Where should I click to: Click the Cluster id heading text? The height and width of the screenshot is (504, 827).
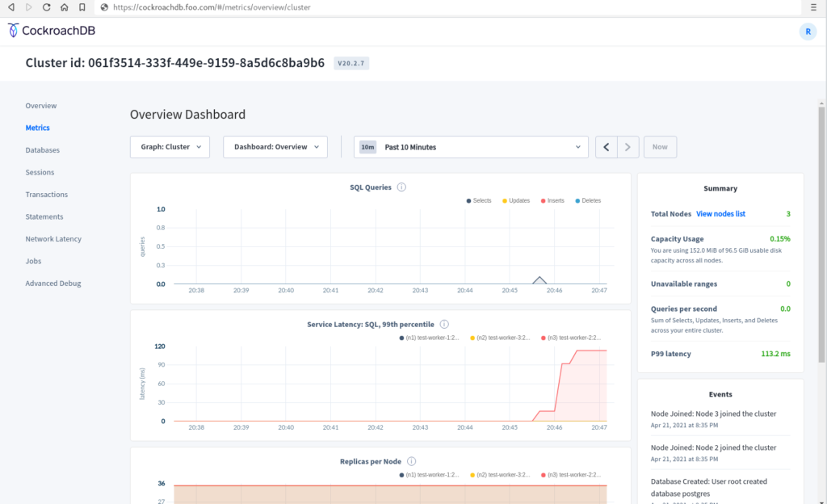click(175, 63)
